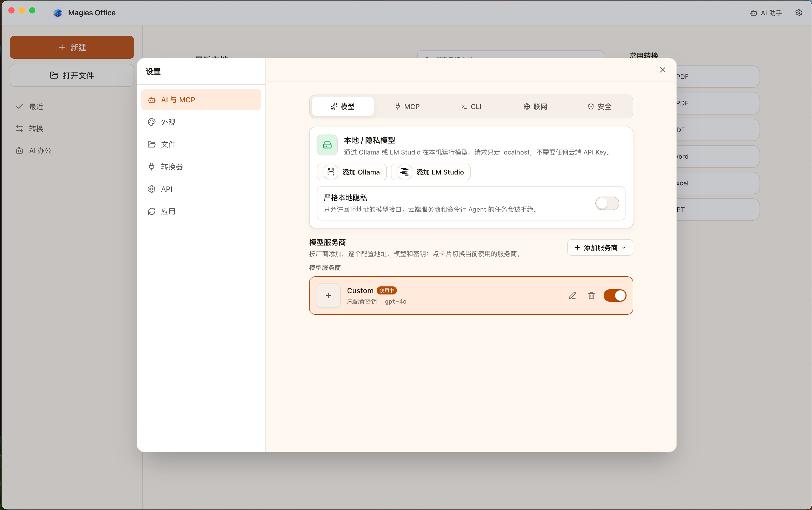812x510 pixels.
Task: Open the 文件 settings section
Action: [x=201, y=144]
